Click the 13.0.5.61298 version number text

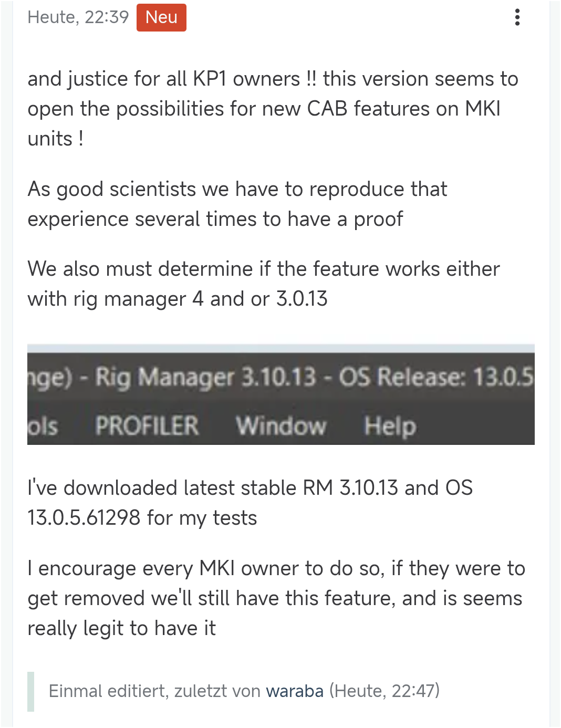tap(84, 518)
